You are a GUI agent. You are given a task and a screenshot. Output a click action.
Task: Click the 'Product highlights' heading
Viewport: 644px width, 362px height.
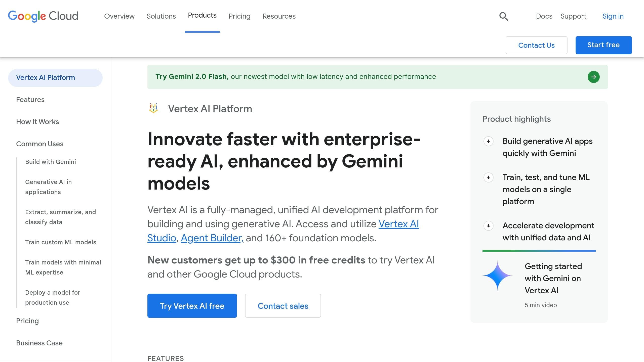(x=516, y=119)
